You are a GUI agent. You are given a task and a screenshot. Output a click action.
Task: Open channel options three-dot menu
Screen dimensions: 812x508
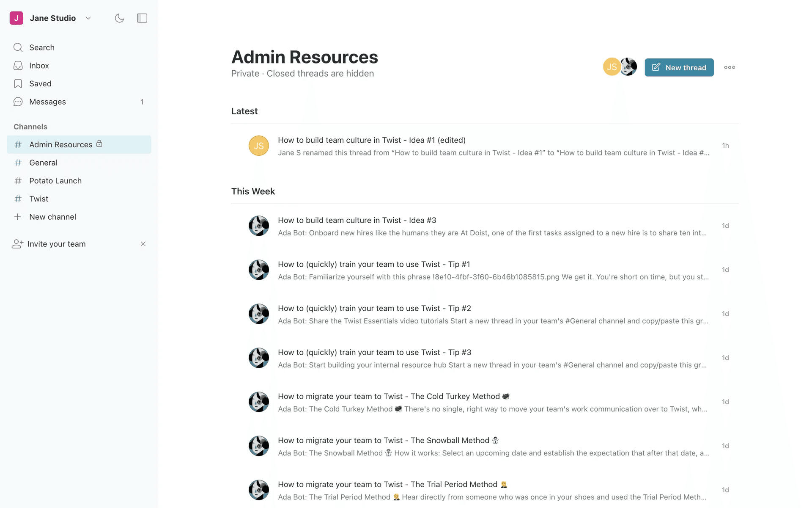(729, 67)
